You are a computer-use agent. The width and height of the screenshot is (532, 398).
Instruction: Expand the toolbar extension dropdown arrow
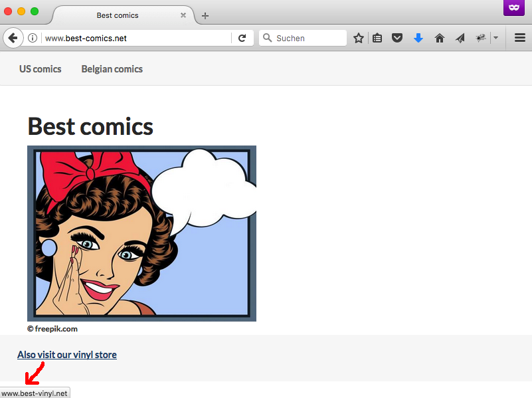tap(495, 38)
